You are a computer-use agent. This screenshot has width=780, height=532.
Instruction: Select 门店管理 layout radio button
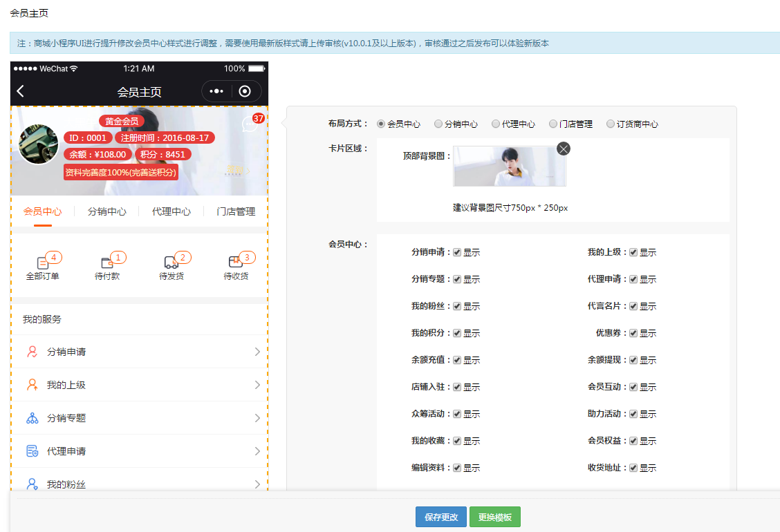(x=553, y=124)
